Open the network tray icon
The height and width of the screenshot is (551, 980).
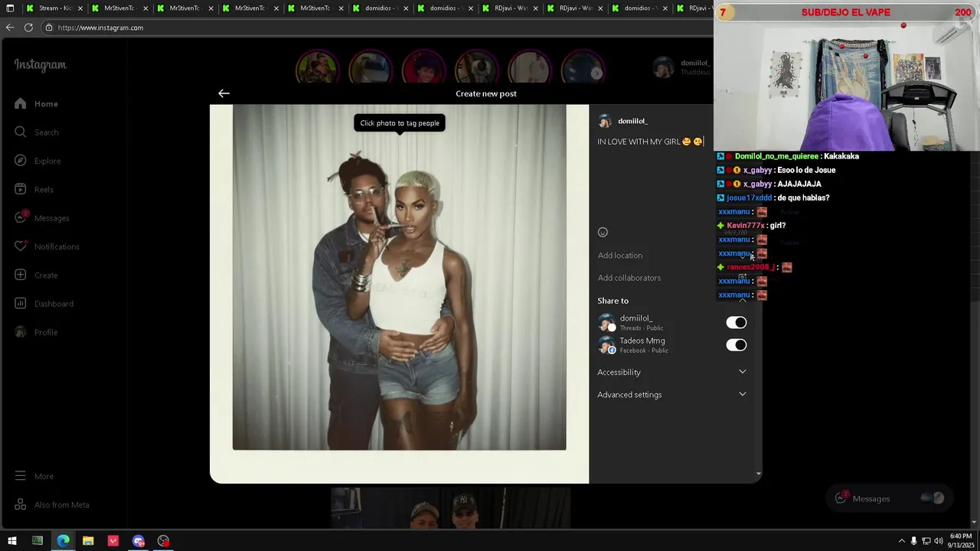coord(926,541)
